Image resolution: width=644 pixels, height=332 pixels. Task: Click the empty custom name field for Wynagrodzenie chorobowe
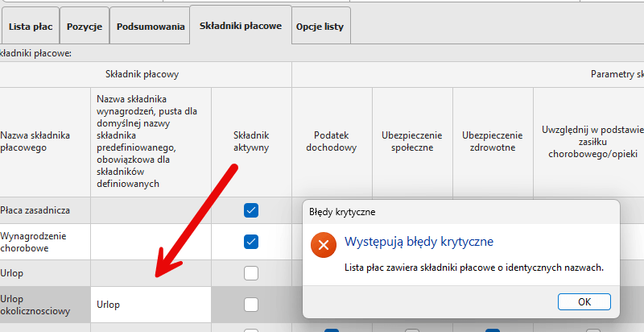click(151, 241)
